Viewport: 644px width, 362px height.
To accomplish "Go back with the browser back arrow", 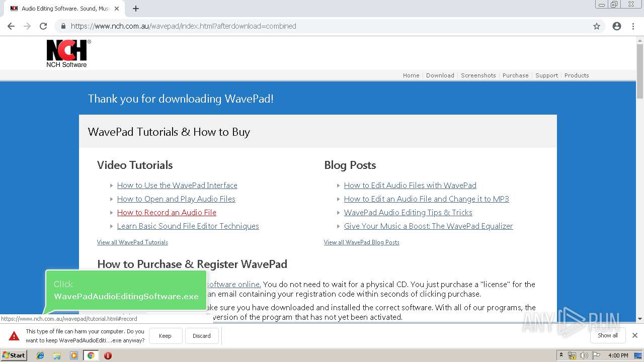I will pos(11,26).
